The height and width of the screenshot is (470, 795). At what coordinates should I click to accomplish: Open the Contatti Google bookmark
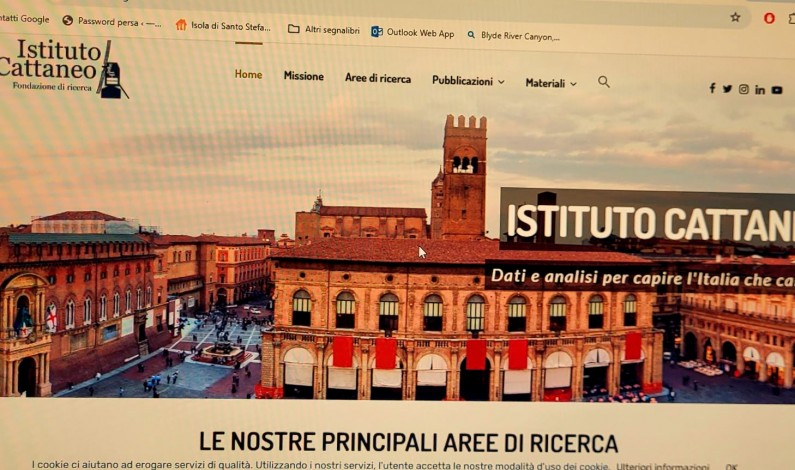24,19
